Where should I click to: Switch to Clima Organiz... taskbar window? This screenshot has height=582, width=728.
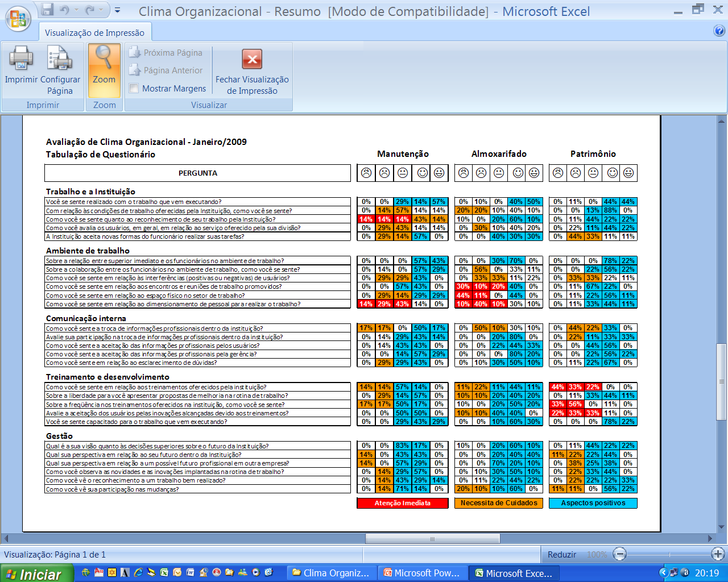(x=331, y=573)
